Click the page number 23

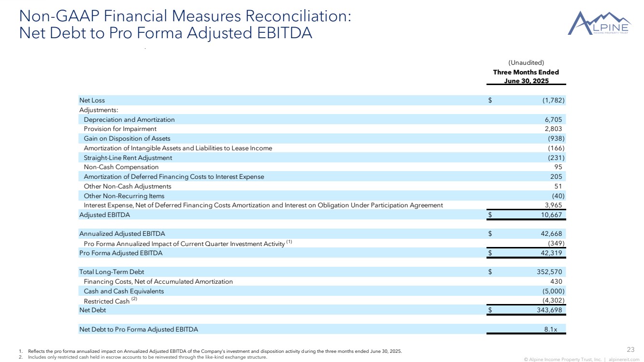point(630,349)
